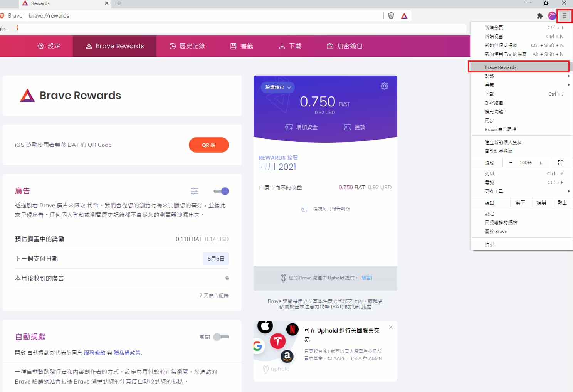
Task: Enter fullscreen via the zoom row icon
Action: pos(560,163)
